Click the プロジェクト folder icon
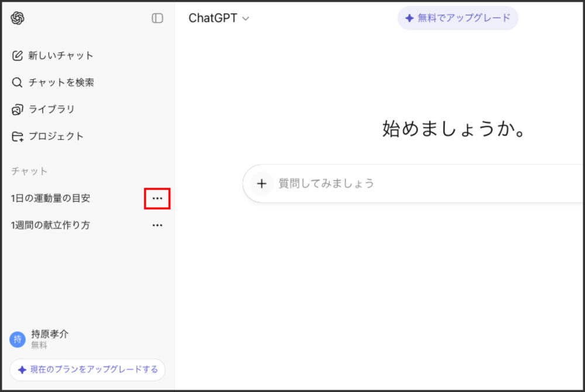 [x=17, y=136]
